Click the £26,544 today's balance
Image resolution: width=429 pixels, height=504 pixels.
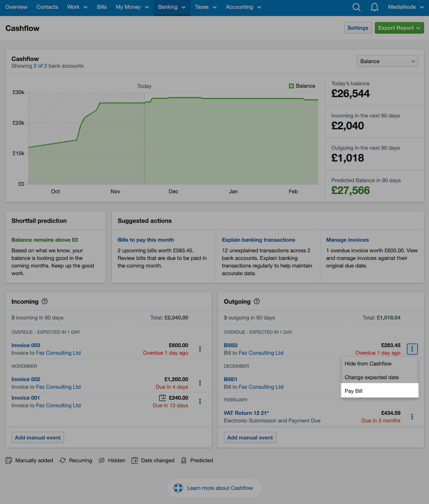[351, 94]
